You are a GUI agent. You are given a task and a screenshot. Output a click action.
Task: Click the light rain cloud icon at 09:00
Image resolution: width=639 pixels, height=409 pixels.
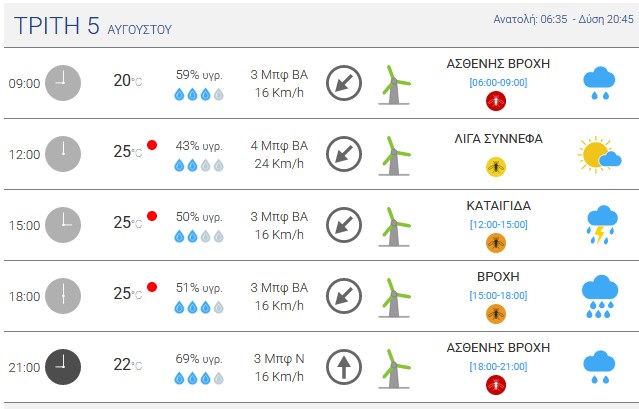pos(599,83)
